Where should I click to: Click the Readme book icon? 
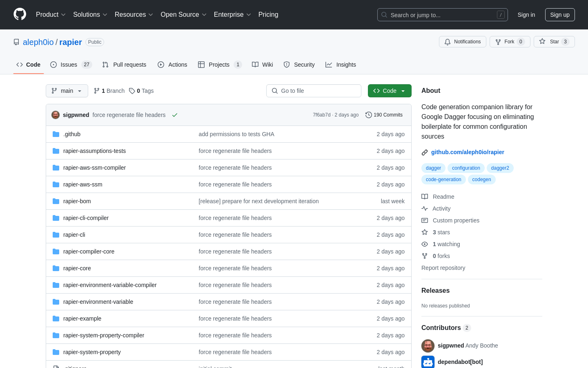[x=425, y=197]
